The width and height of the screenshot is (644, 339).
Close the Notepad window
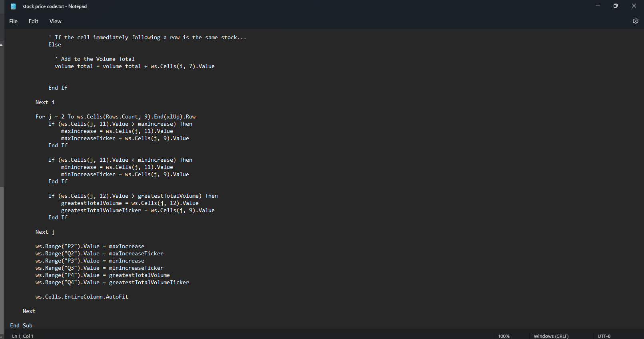tap(634, 6)
